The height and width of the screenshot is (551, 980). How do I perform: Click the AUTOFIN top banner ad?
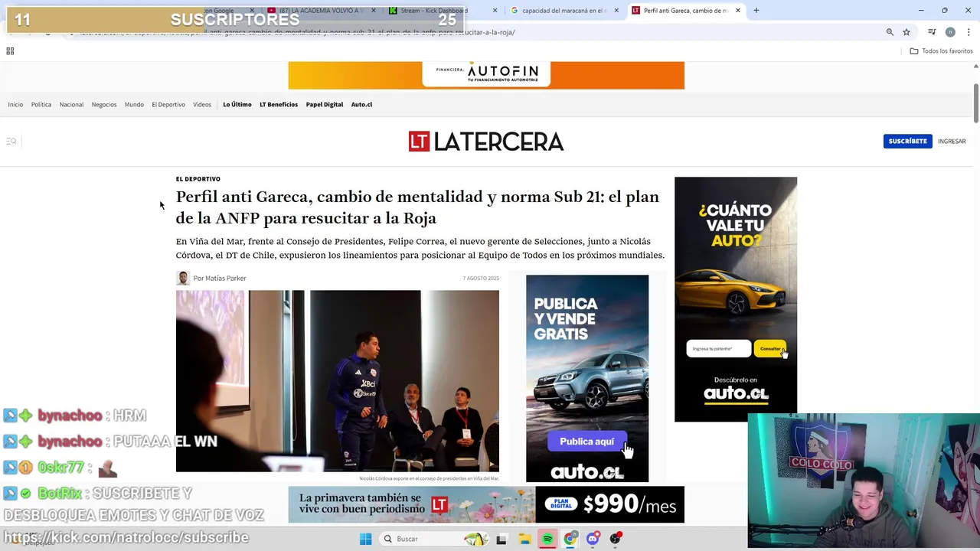(486, 75)
